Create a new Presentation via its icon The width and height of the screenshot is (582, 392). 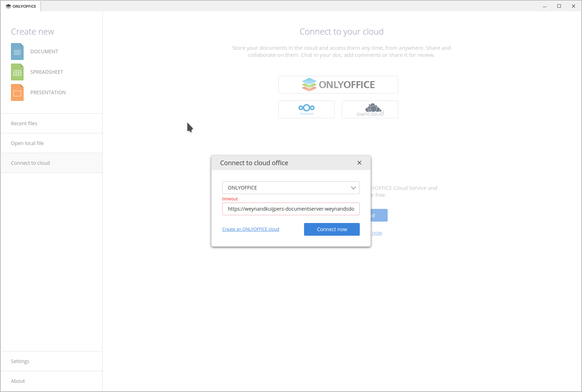pyautogui.click(x=17, y=92)
